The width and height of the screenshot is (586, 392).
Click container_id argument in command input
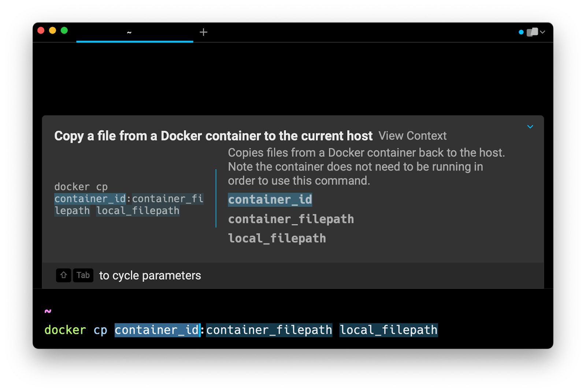click(156, 330)
